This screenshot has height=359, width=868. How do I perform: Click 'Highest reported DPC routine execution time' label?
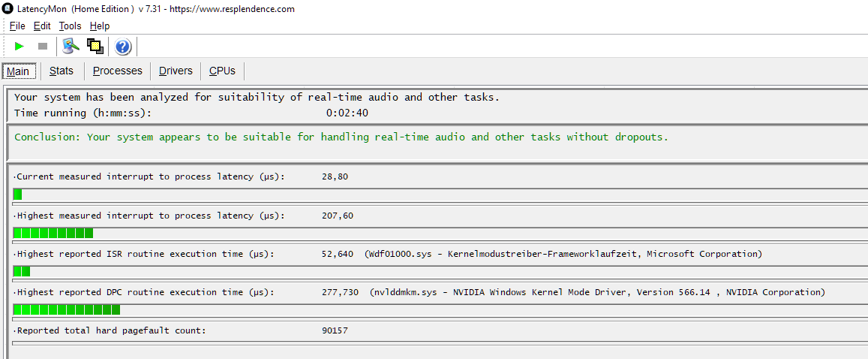click(143, 292)
